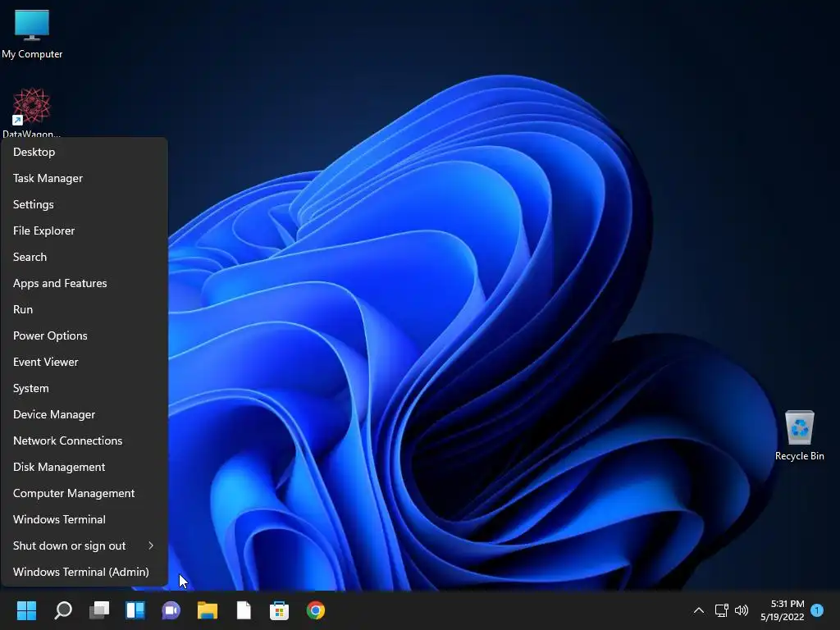
Task: Open Task View on the taskbar
Action: (x=99, y=610)
